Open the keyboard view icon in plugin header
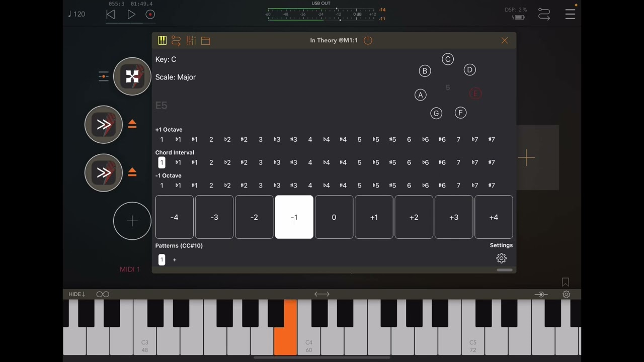644x362 pixels. (x=162, y=41)
